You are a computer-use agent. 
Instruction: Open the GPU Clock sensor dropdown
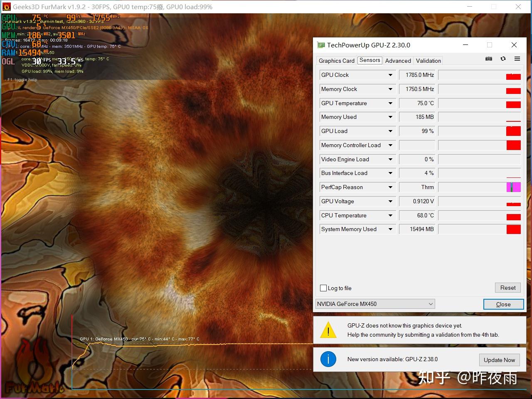tap(390, 75)
